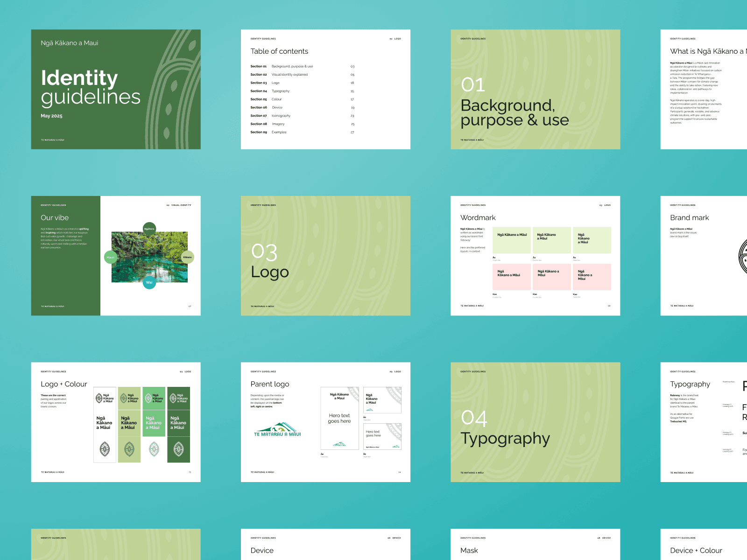Click the large Te Matarau a Māui logo
Viewport: 747px width, 560px height.
[277, 429]
